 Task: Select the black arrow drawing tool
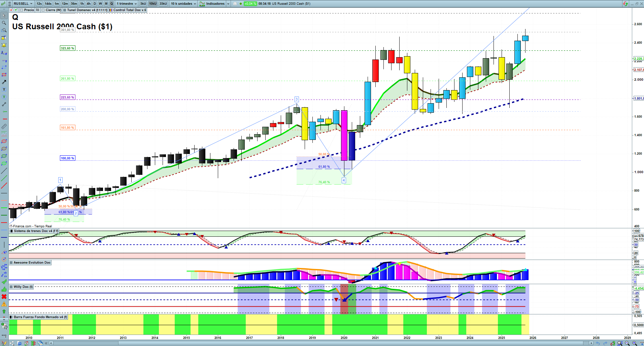click(x=4, y=82)
